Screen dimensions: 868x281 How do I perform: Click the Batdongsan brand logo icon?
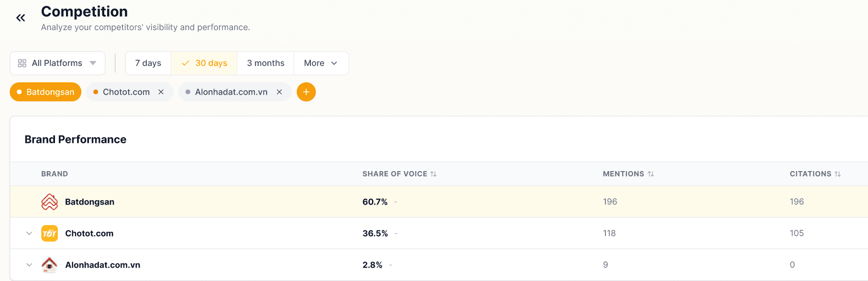49,202
